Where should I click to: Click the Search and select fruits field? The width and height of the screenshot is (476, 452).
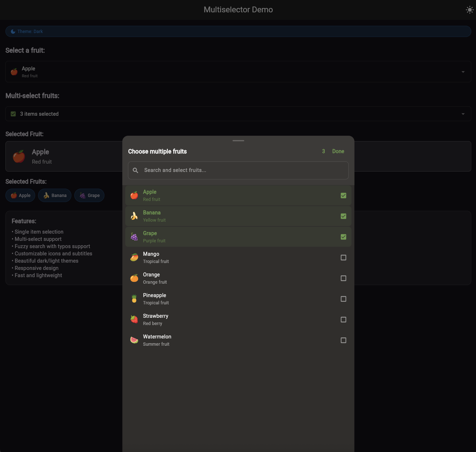tap(238, 170)
